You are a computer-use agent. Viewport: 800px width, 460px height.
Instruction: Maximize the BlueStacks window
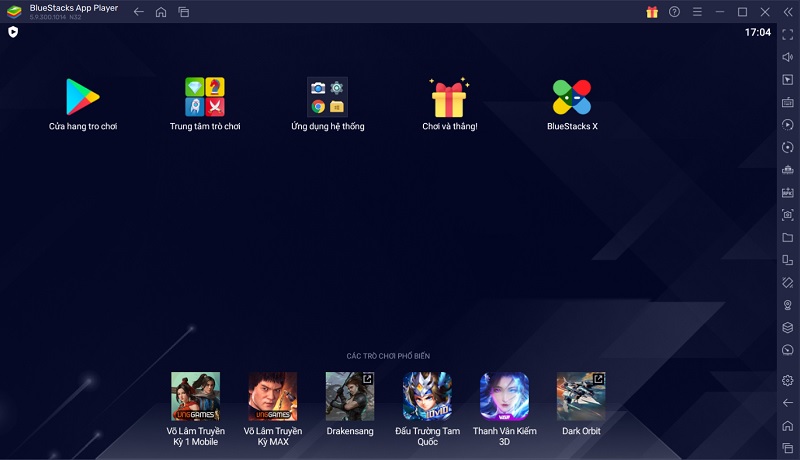(742, 12)
